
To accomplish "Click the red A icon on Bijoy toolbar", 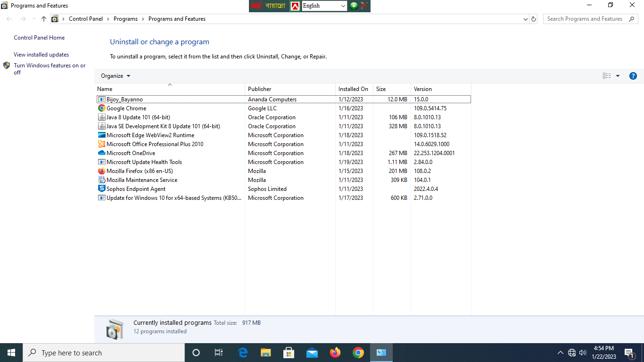I will coord(295,6).
